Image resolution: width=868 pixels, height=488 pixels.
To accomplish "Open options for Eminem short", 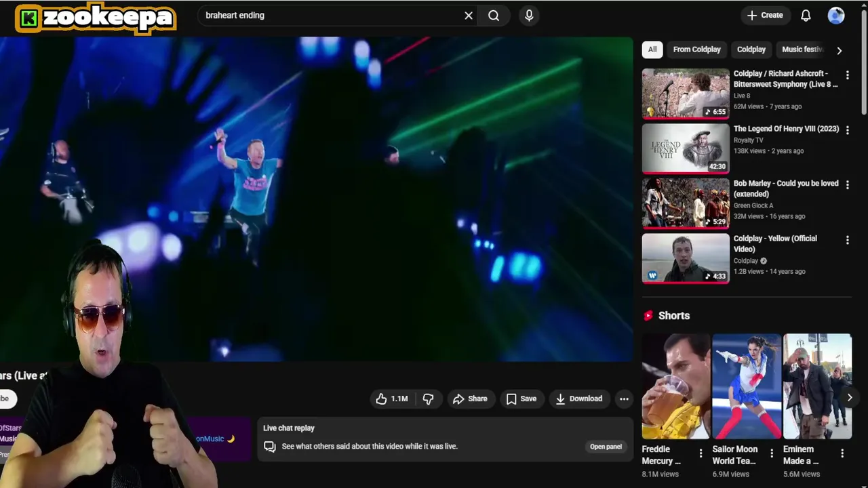I will (842, 453).
